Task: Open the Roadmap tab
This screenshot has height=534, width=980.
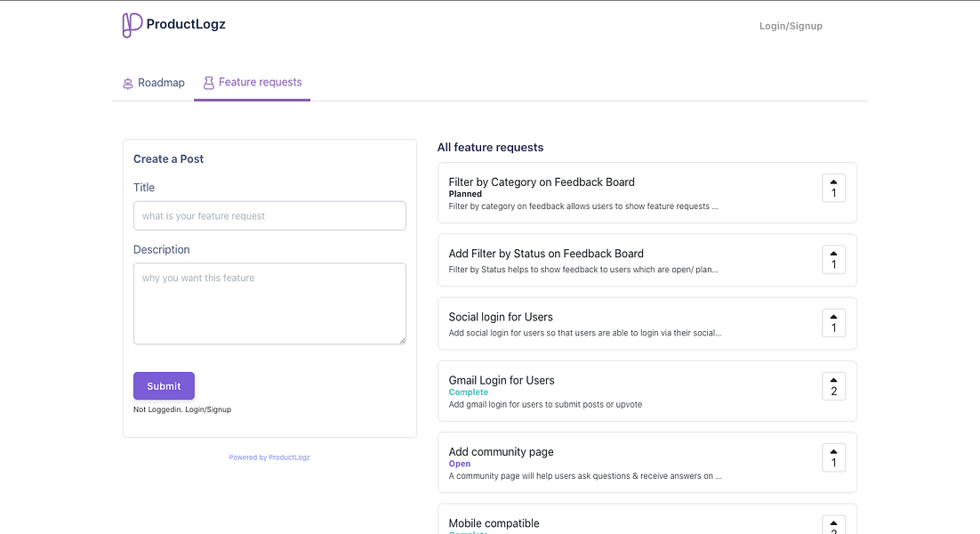Action: point(154,83)
